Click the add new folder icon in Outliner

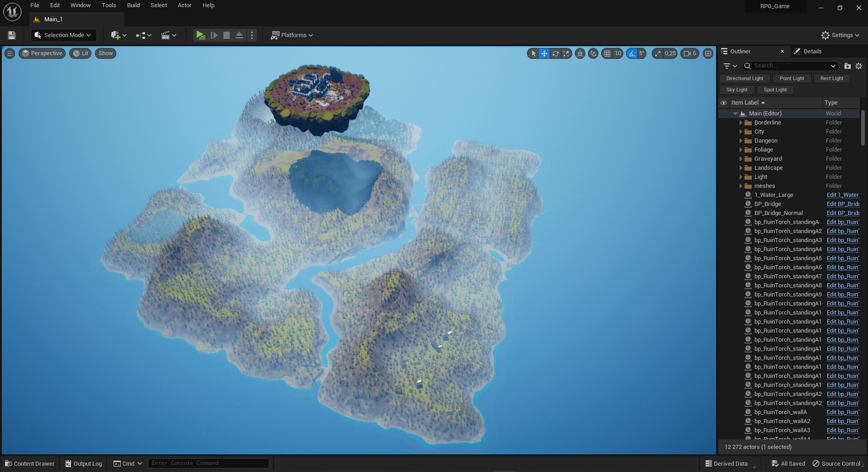click(847, 66)
